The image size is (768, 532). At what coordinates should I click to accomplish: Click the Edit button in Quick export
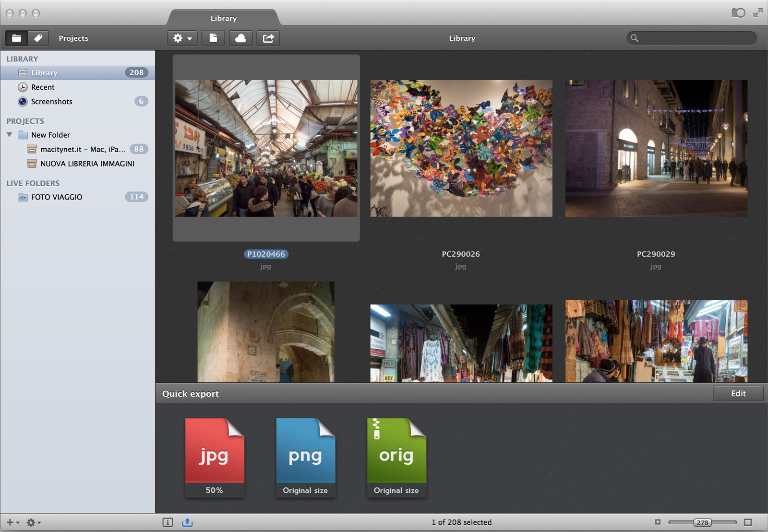[x=738, y=393]
